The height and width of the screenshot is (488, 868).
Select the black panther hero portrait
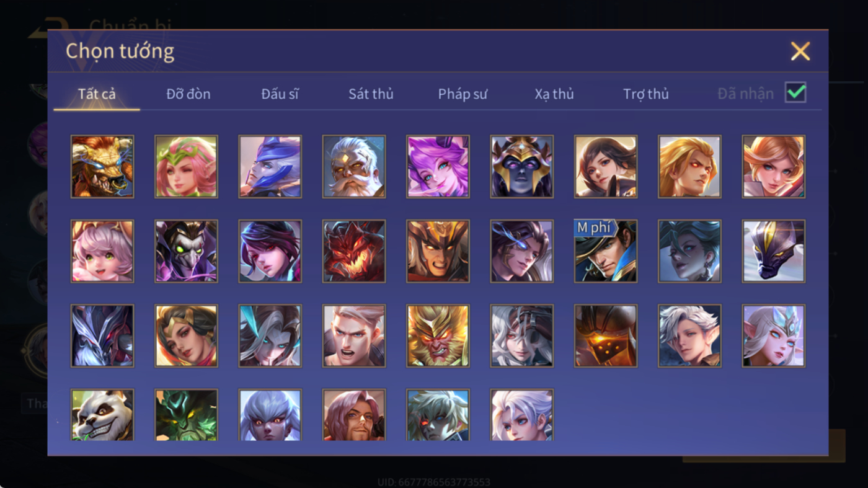[x=774, y=251]
